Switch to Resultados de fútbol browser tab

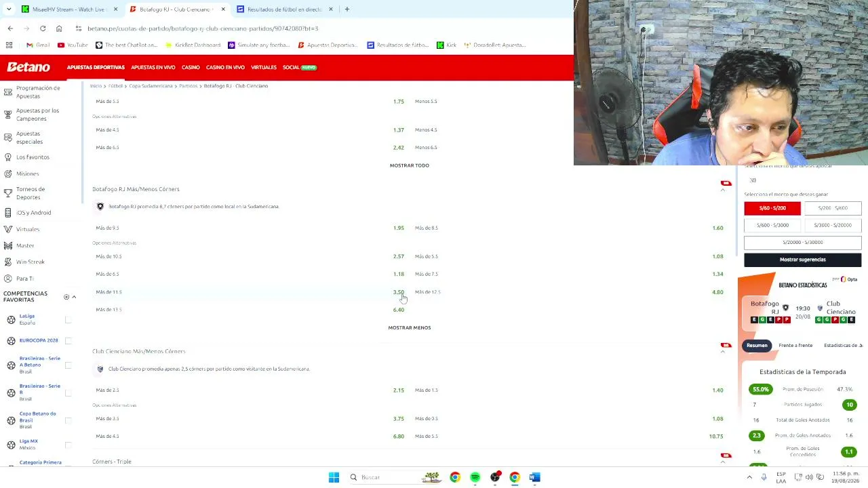click(285, 9)
